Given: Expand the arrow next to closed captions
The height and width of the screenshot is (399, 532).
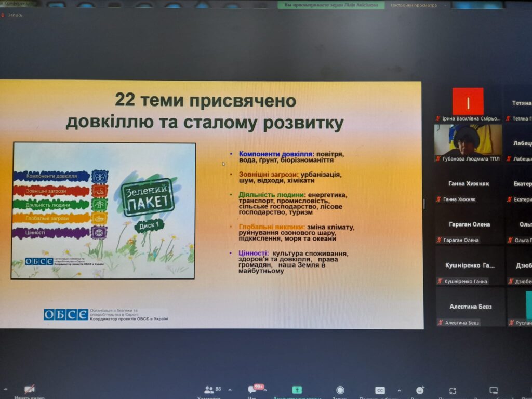Looking at the screenshot, I should click(399, 390).
